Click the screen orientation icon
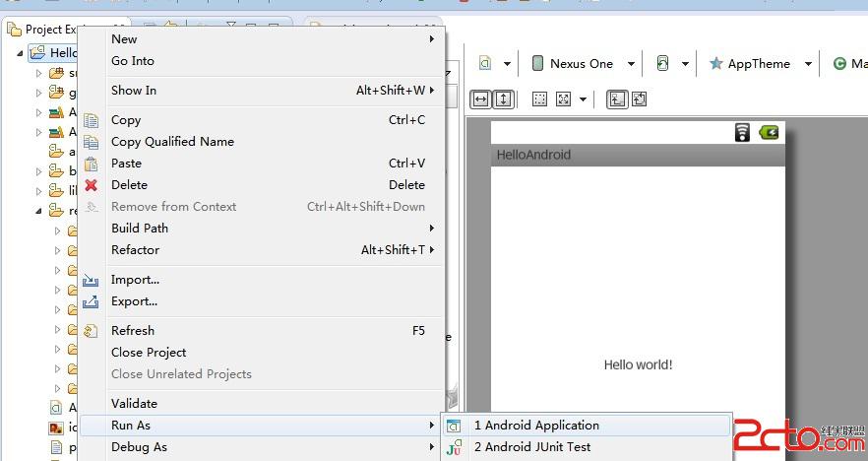868x461 pixels. 662,64
